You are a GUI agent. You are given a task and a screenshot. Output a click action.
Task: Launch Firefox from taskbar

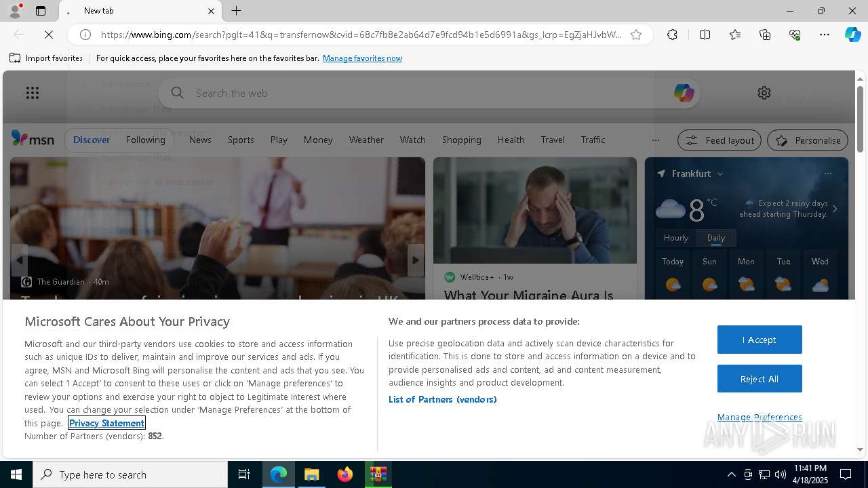[x=345, y=474]
